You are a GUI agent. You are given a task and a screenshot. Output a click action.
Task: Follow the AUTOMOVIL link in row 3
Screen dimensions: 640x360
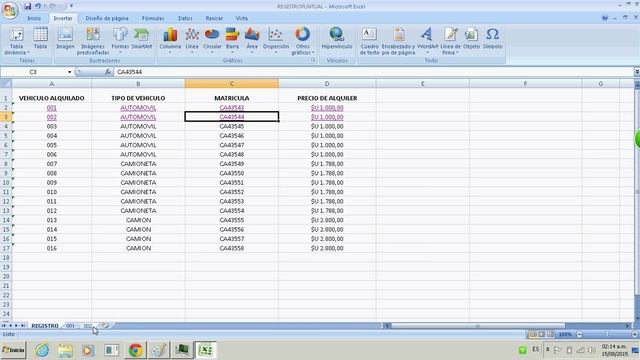(x=138, y=117)
